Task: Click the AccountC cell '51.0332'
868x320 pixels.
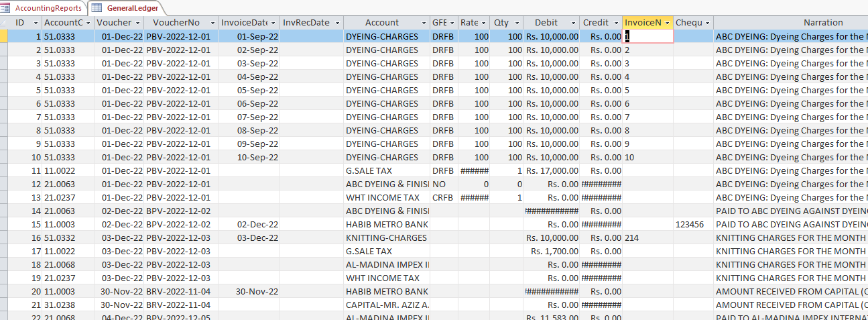Action: click(x=68, y=237)
